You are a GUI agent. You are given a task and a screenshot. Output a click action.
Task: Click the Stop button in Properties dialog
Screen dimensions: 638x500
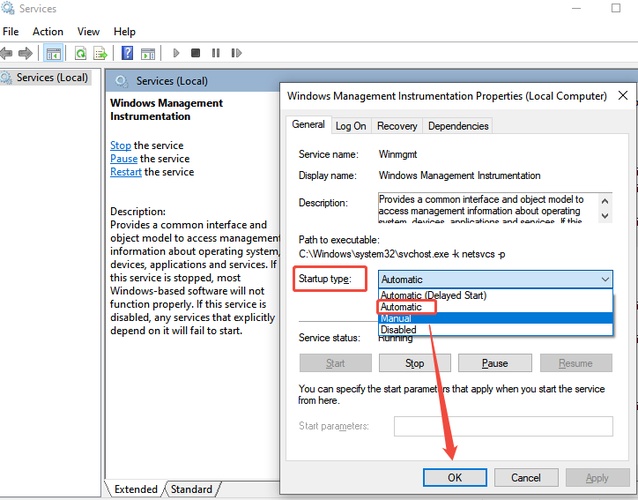pos(415,363)
